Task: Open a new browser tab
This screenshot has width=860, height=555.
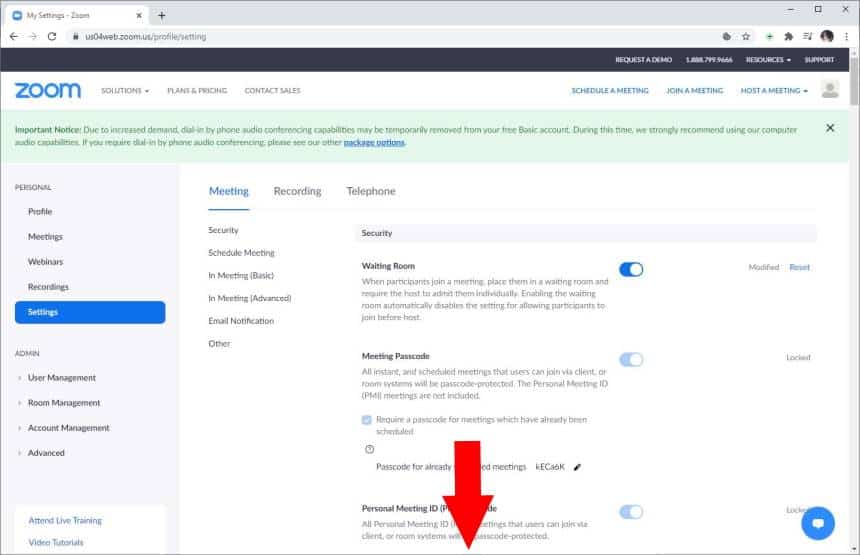Action: [x=161, y=15]
